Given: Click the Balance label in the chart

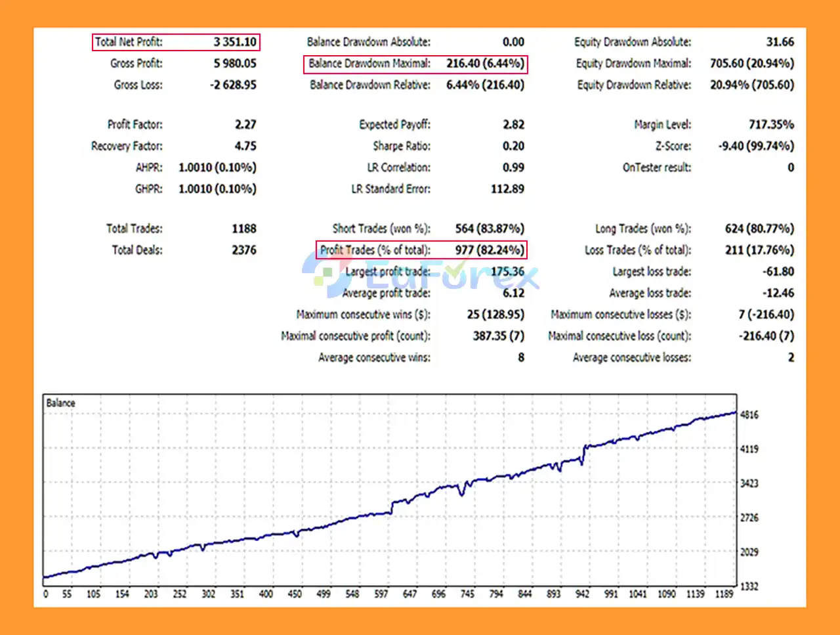Looking at the screenshot, I should [x=60, y=403].
